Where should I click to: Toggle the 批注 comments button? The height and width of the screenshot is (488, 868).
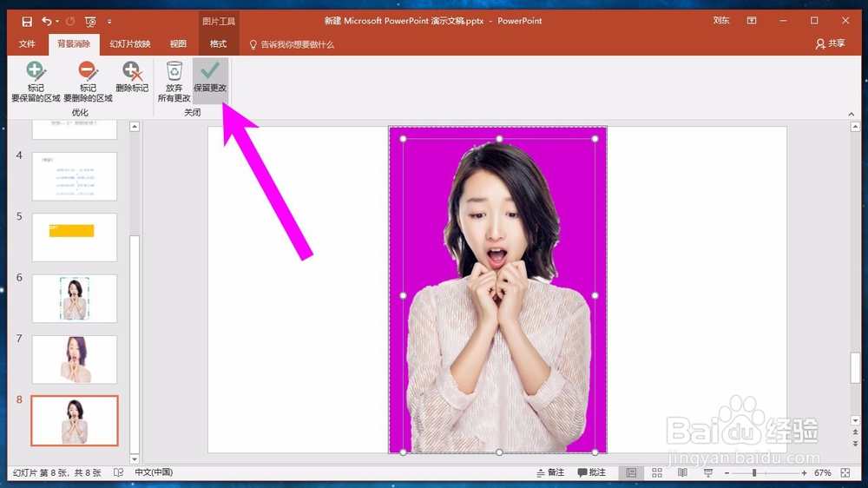(x=592, y=472)
